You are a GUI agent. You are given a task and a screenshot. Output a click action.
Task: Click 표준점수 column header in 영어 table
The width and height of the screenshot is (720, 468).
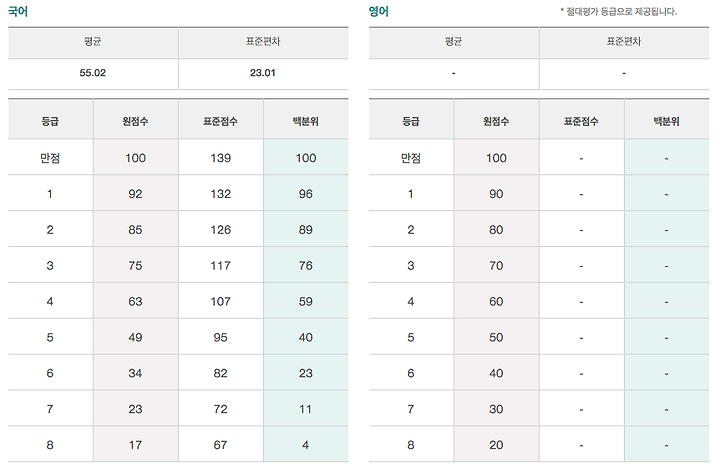coord(581,121)
